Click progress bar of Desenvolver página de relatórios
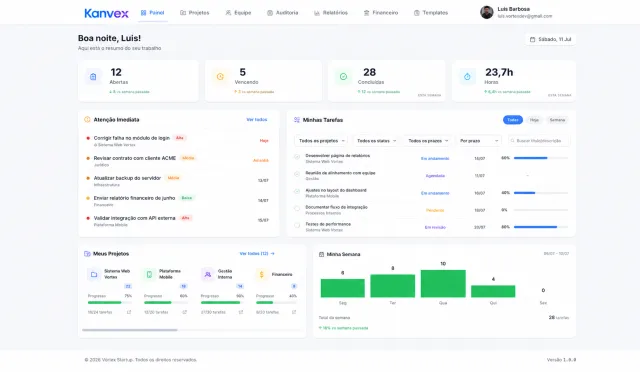 (541, 158)
